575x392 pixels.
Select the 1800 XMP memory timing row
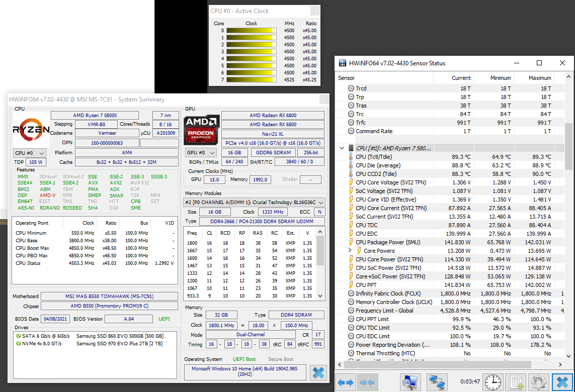coord(250,243)
